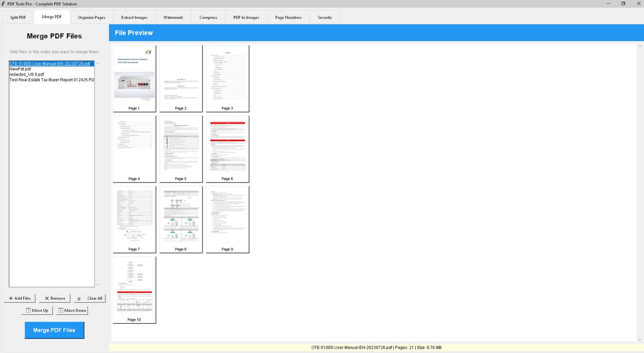644x353 pixels.
Task: Select the Page 10 thumbnail
Action: [134, 290]
